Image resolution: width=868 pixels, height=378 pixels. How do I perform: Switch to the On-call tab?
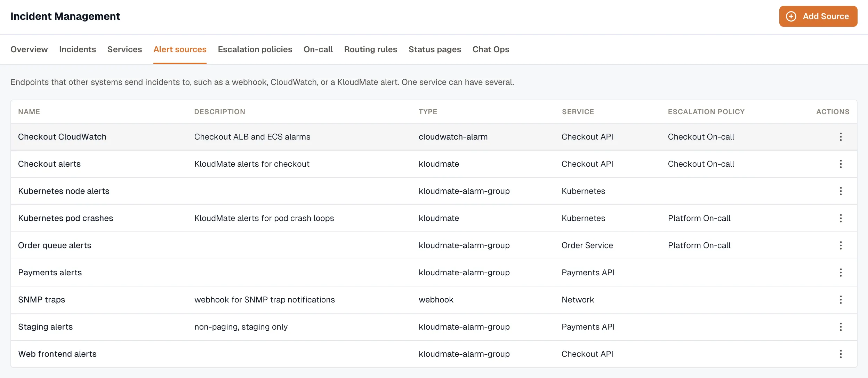[x=318, y=49]
